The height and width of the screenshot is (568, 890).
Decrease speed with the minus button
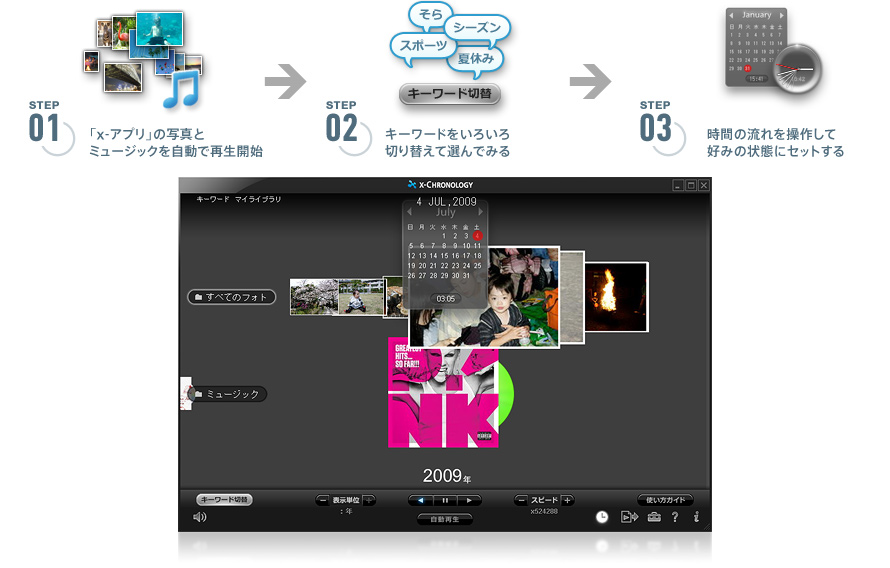tap(521, 500)
